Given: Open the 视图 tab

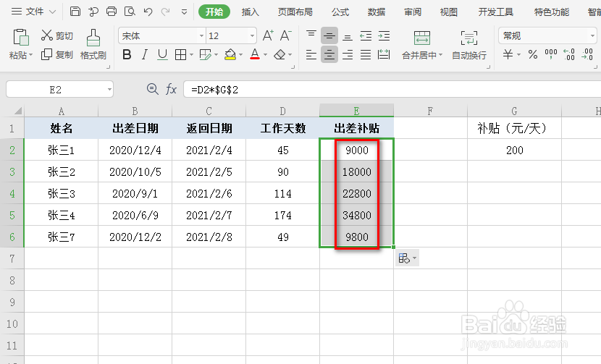Looking at the screenshot, I should (449, 12).
